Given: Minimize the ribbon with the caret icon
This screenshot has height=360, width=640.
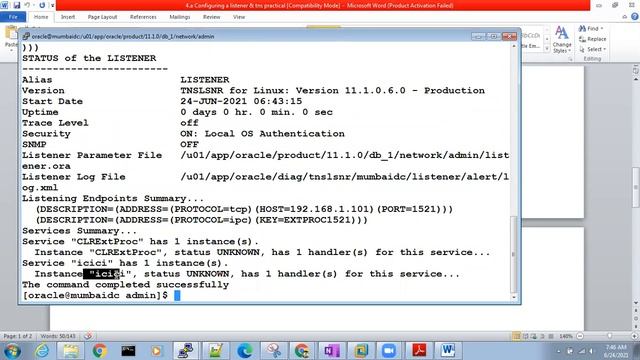Looking at the screenshot, I should point(624,17).
